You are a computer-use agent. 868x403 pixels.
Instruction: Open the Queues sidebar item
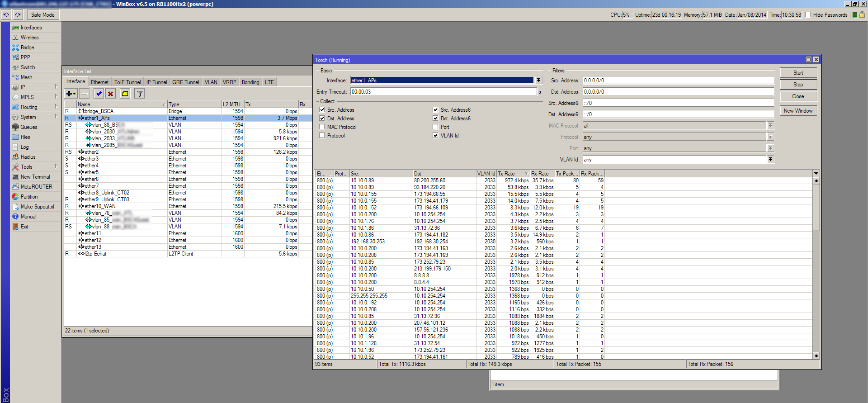(x=29, y=127)
